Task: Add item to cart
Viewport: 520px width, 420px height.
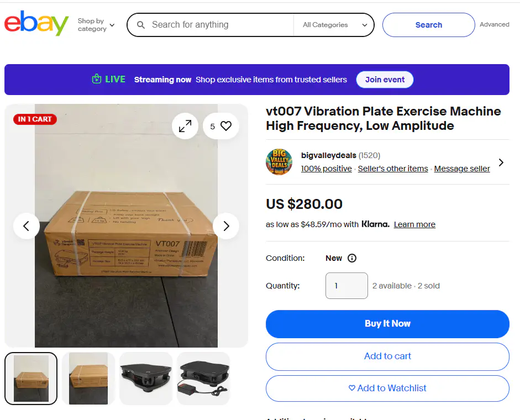Action: pyautogui.click(x=387, y=356)
